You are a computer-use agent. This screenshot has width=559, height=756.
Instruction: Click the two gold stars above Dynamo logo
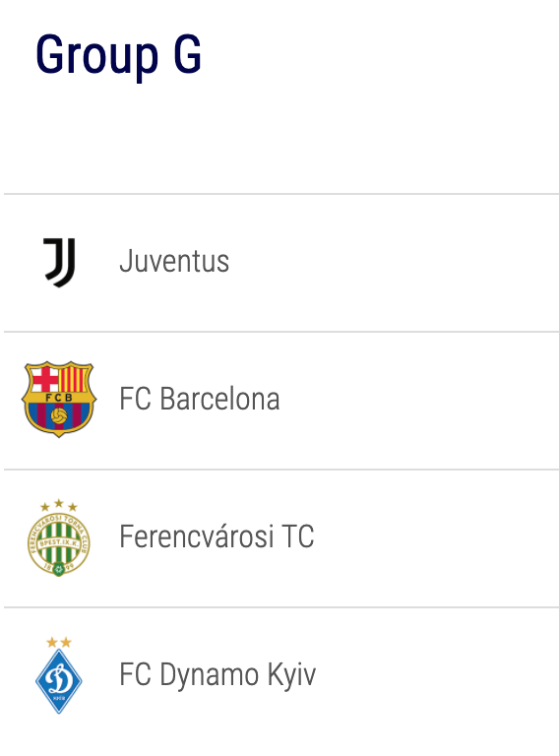click(59, 642)
